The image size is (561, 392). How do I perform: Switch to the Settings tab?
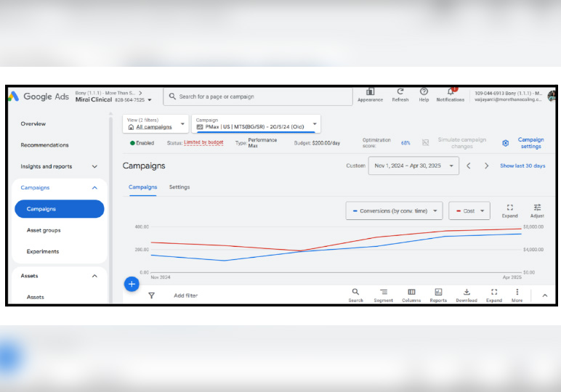tap(179, 187)
